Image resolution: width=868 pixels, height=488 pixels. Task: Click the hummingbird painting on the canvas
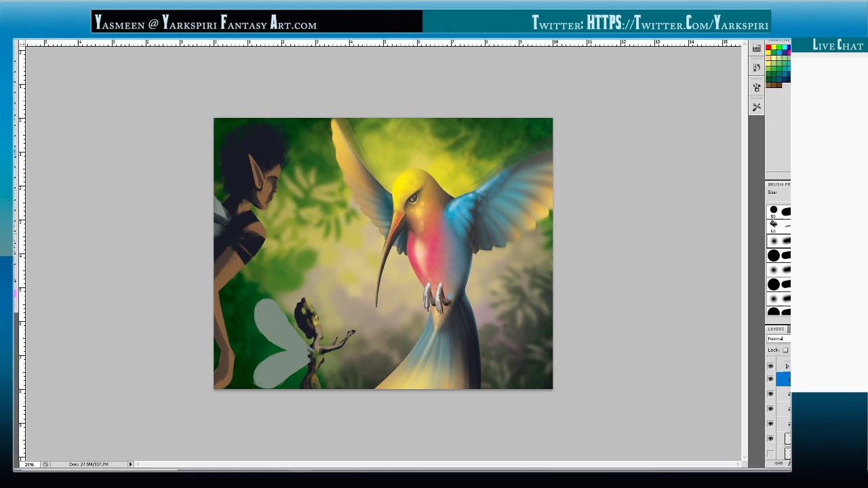383,253
